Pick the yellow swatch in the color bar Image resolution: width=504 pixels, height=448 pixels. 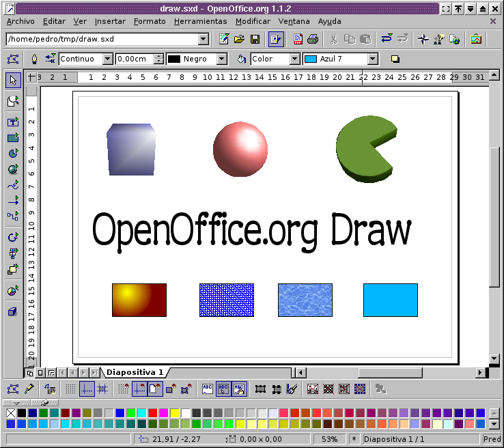[174, 413]
